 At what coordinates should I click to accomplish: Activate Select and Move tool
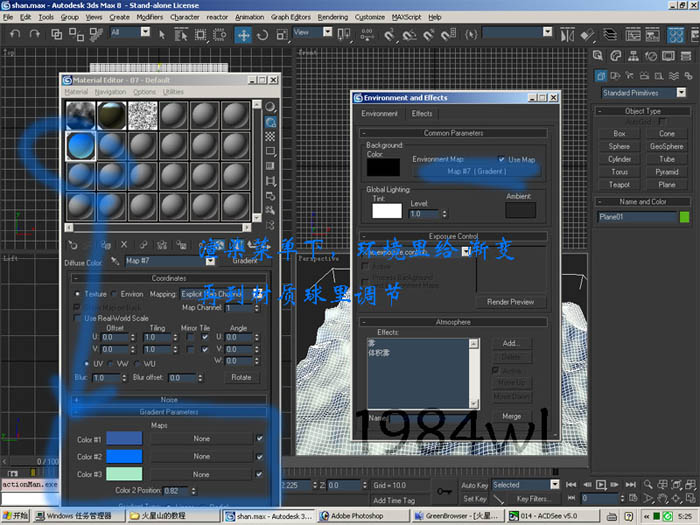point(243,35)
